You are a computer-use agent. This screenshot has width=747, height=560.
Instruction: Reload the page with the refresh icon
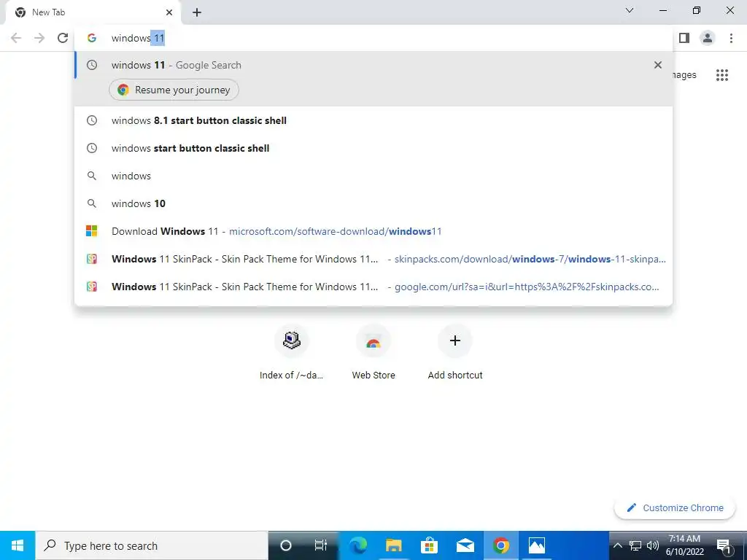click(x=63, y=38)
